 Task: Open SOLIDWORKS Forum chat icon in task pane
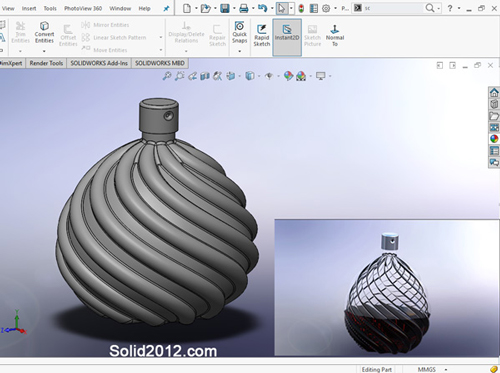point(494,162)
